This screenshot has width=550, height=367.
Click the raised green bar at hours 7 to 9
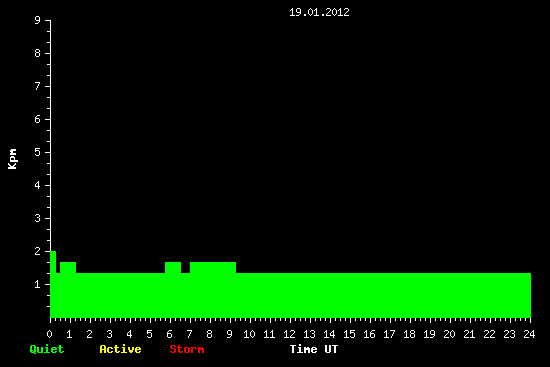tap(213, 267)
